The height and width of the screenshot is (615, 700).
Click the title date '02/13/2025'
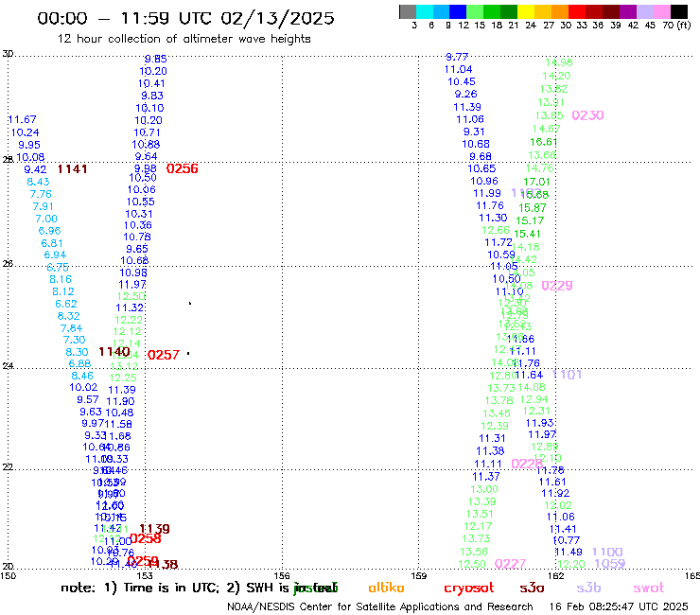coord(277,18)
